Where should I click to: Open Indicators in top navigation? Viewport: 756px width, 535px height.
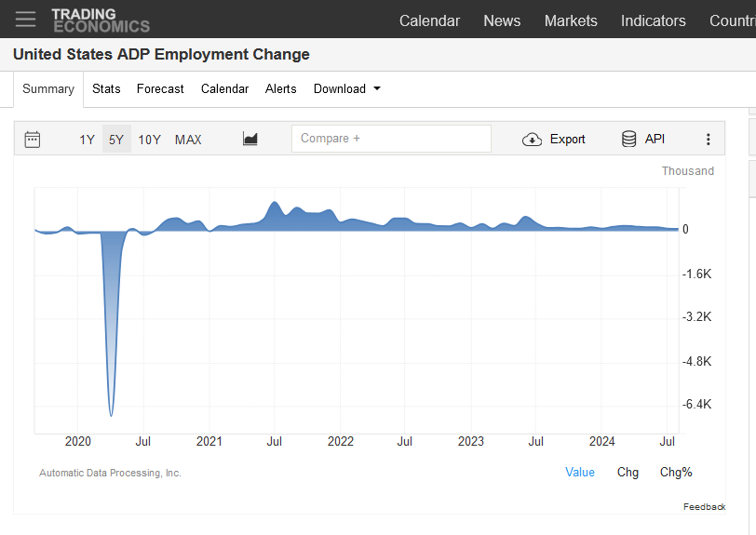point(653,20)
